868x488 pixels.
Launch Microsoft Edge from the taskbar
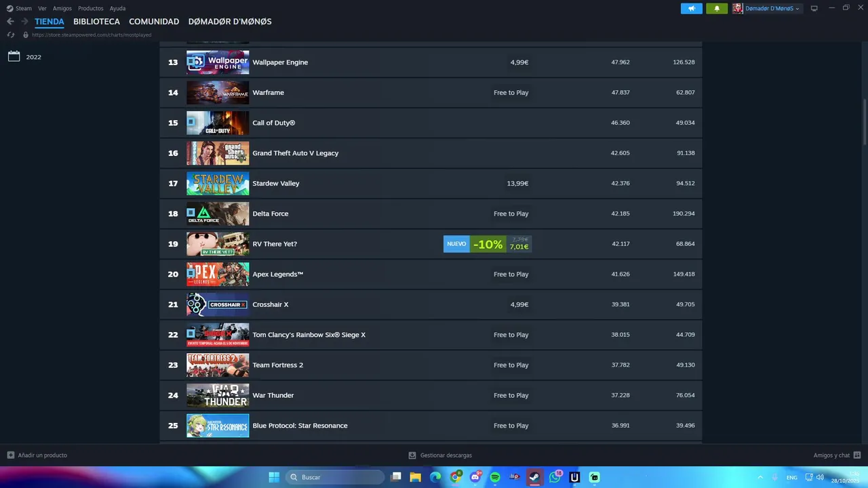435,477
